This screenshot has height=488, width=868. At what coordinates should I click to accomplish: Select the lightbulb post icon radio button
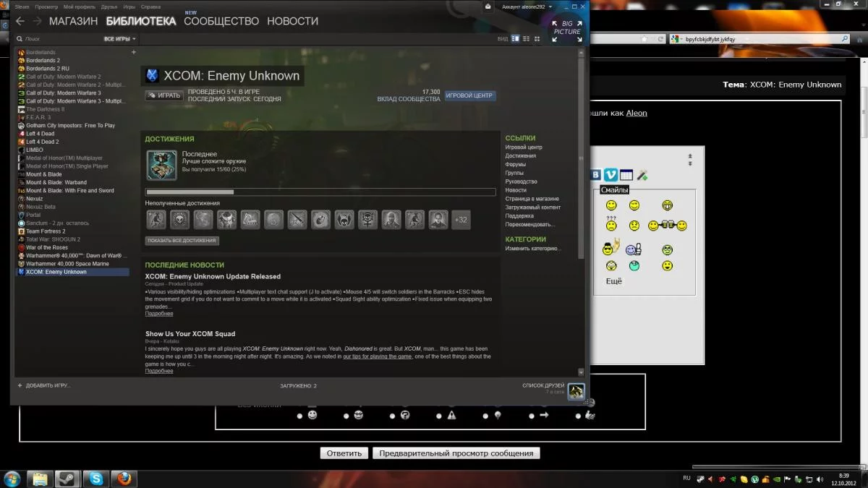485,416
